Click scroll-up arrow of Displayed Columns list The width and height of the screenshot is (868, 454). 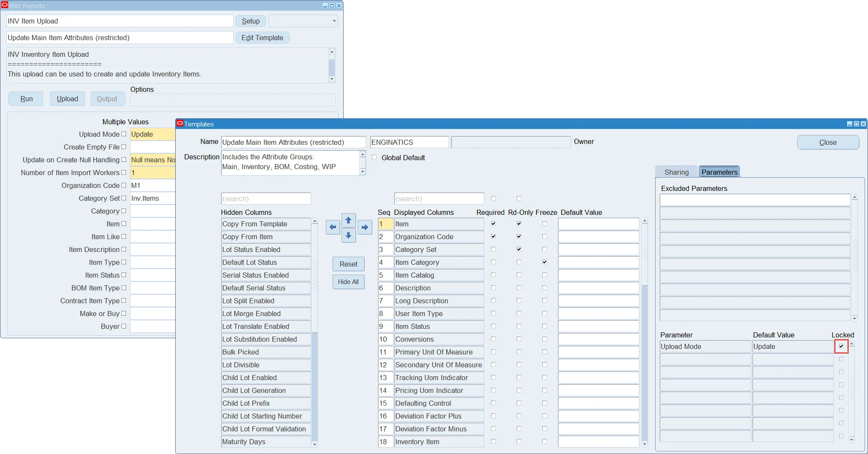[x=645, y=221]
